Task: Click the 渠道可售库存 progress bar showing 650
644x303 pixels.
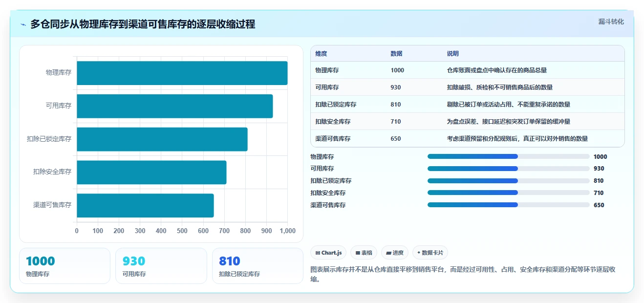Action: point(509,205)
